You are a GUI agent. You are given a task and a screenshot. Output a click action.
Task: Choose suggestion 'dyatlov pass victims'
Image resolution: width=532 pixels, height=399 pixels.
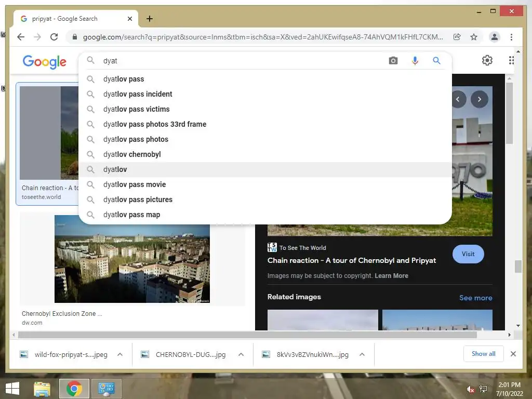(x=265, y=109)
